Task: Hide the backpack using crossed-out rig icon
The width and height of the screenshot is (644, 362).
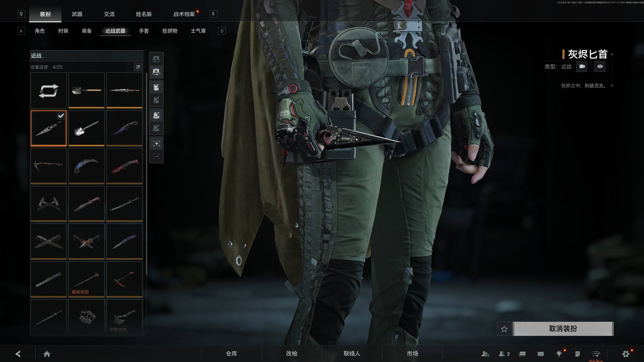Action: (156, 128)
